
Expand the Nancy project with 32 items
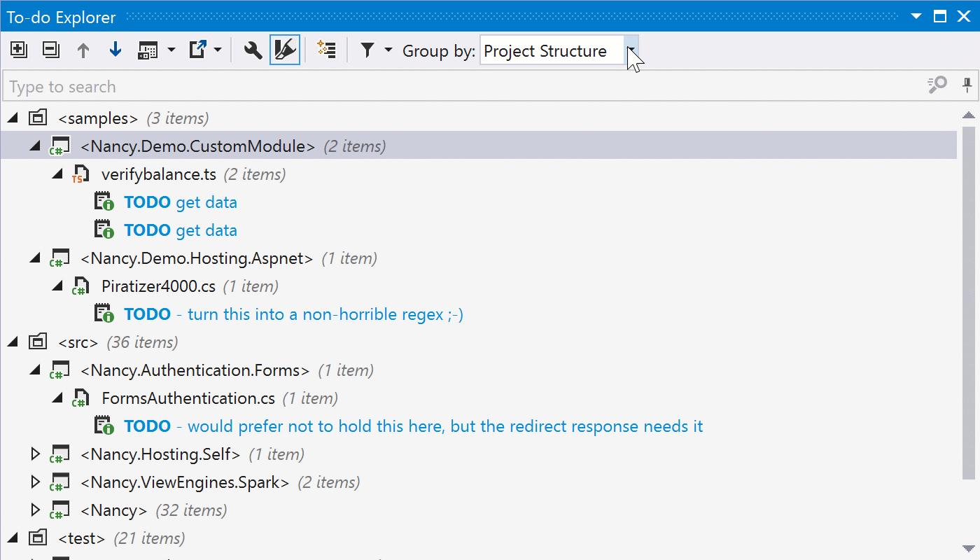click(36, 510)
